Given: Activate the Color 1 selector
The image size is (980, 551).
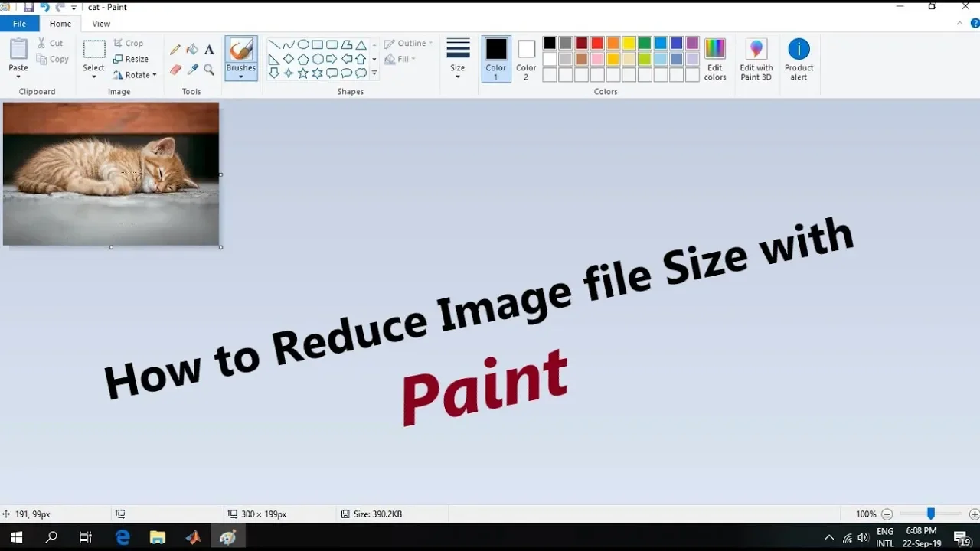Looking at the screenshot, I should click(x=496, y=59).
